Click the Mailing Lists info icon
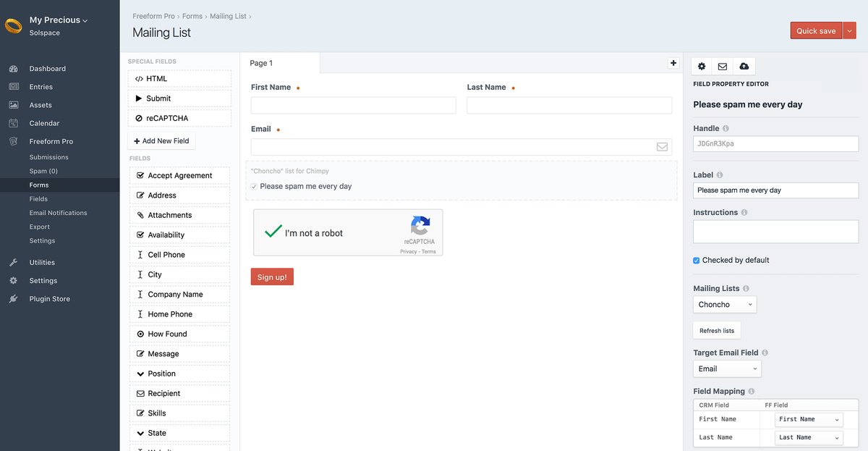868x451 pixels. click(746, 289)
